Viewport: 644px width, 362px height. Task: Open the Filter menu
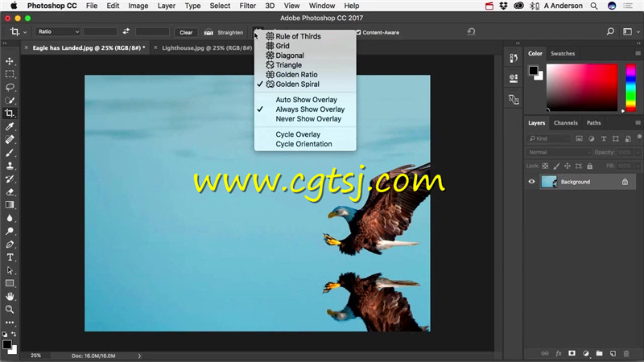(247, 6)
